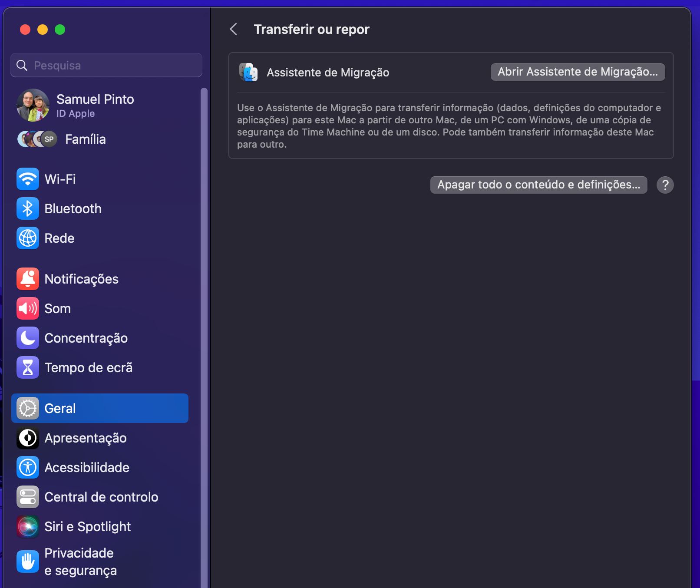
Task: Open Concentração moon icon
Action: pyautogui.click(x=28, y=338)
